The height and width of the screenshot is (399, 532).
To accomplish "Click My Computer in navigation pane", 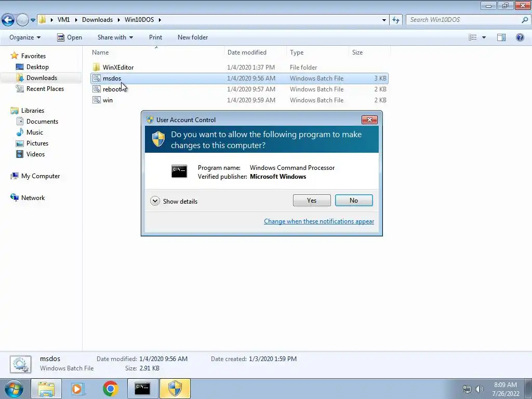I will tap(41, 176).
